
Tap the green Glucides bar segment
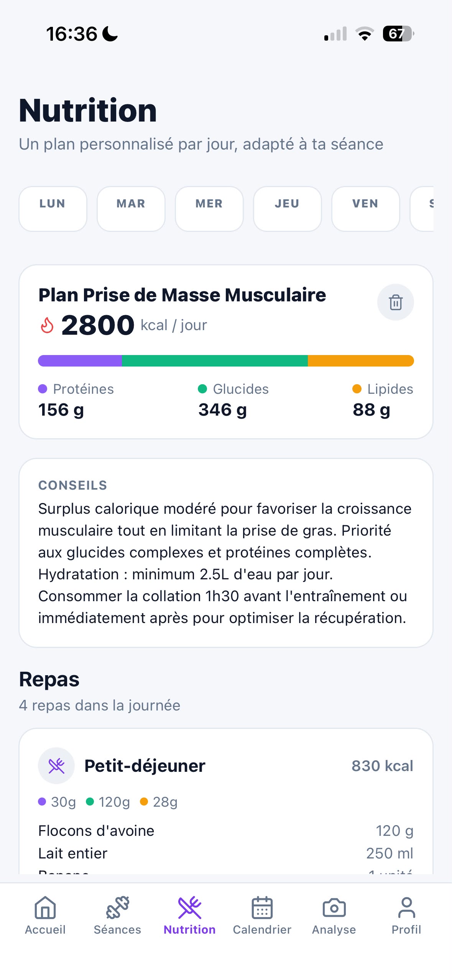coord(215,361)
